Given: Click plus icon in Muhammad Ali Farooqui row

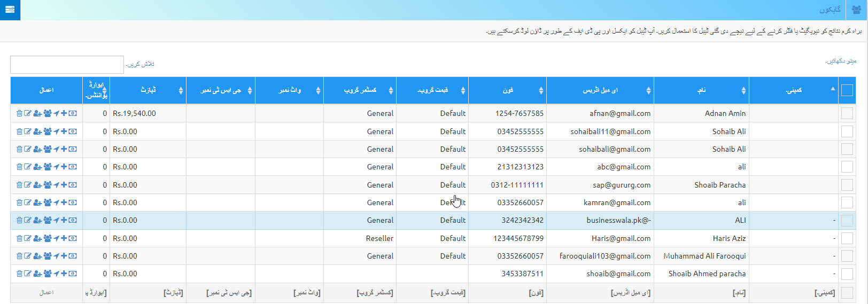Looking at the screenshot, I should pos(64,256).
